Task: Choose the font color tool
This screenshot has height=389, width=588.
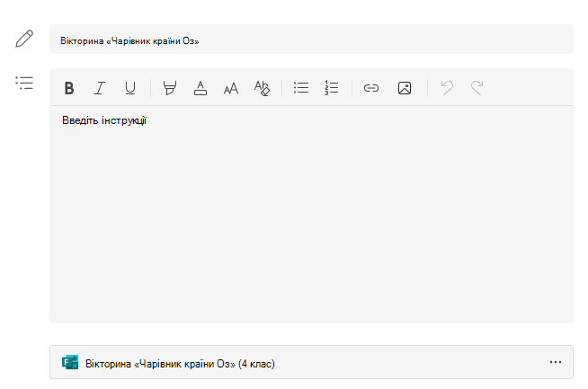Action: (200, 88)
